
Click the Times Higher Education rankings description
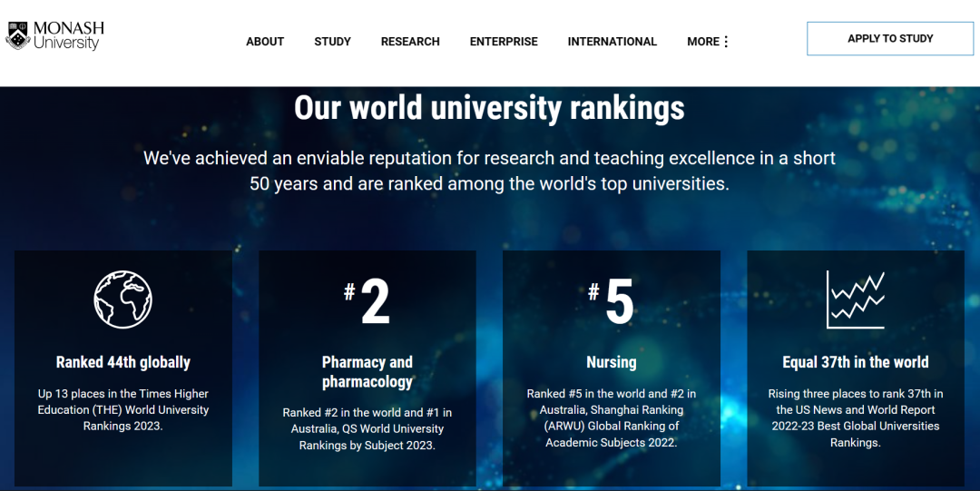point(123,409)
